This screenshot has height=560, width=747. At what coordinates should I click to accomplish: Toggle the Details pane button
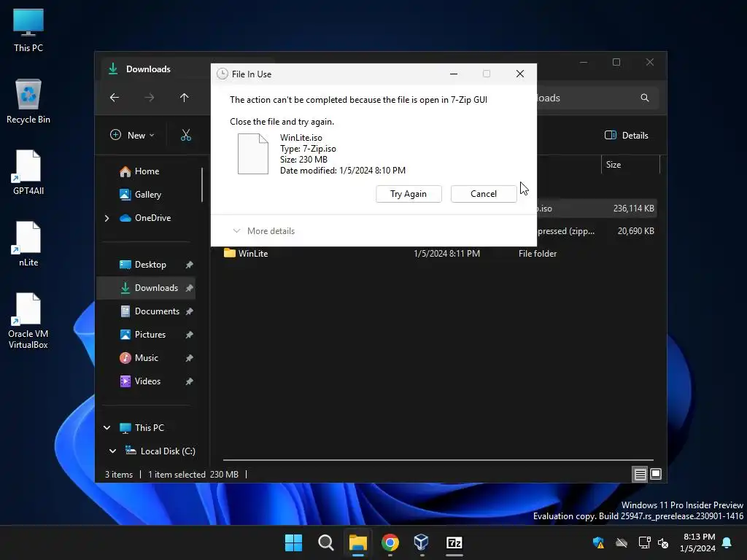click(626, 135)
